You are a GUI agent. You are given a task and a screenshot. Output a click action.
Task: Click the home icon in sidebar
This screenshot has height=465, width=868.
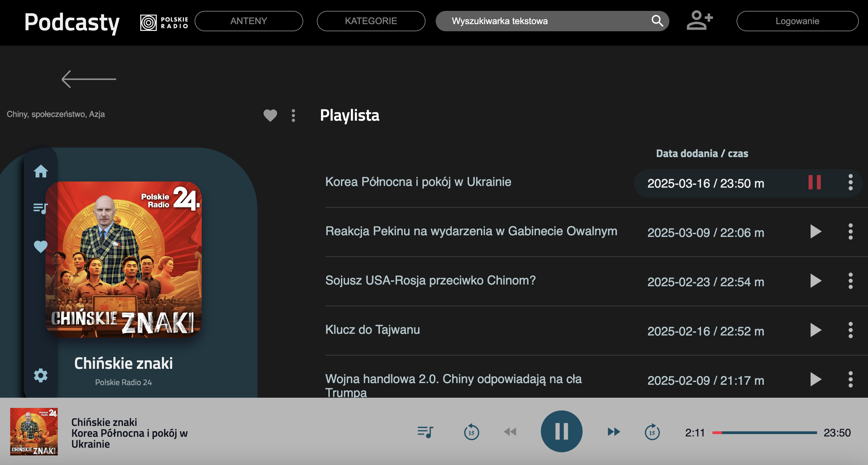pyautogui.click(x=41, y=171)
